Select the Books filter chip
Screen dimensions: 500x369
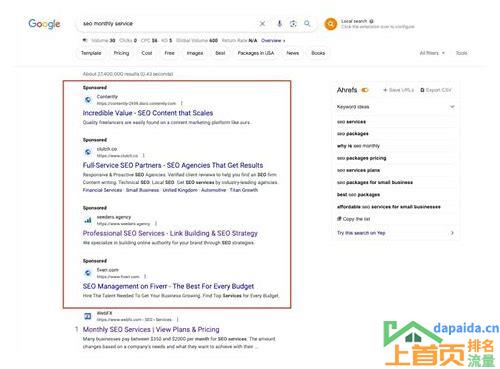click(318, 53)
